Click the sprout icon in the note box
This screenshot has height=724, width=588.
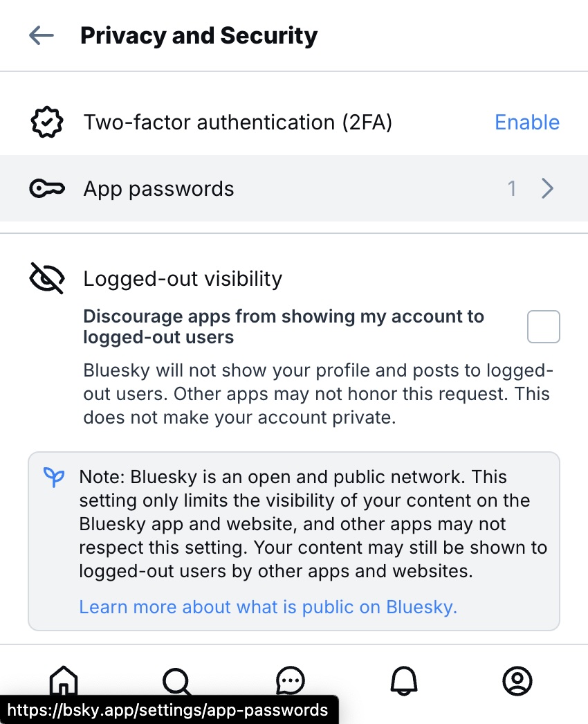click(54, 477)
